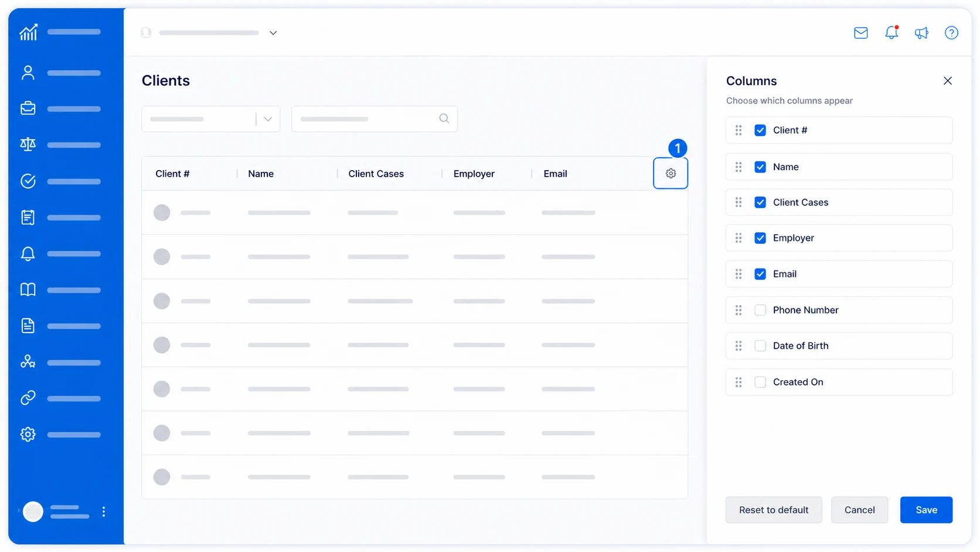The image size is (980, 552).
Task: Grab the drag handle for Created On
Action: 739,382
